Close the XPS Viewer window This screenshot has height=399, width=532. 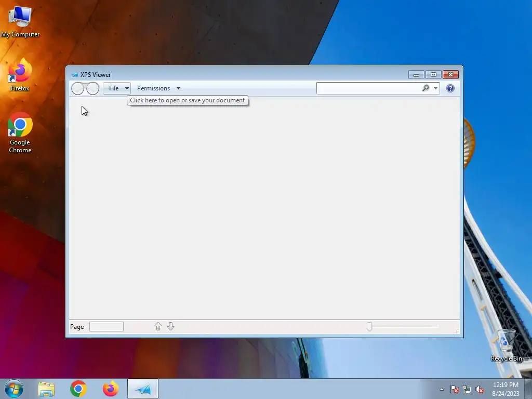coord(450,75)
